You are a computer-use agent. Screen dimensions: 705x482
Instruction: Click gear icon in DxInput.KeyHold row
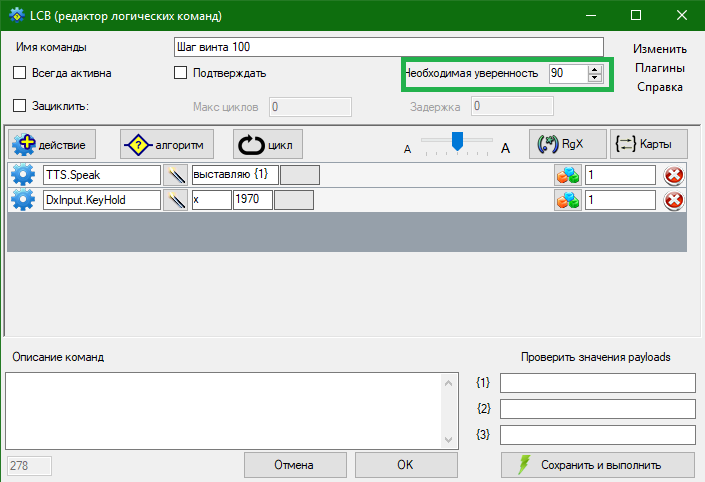click(x=22, y=200)
